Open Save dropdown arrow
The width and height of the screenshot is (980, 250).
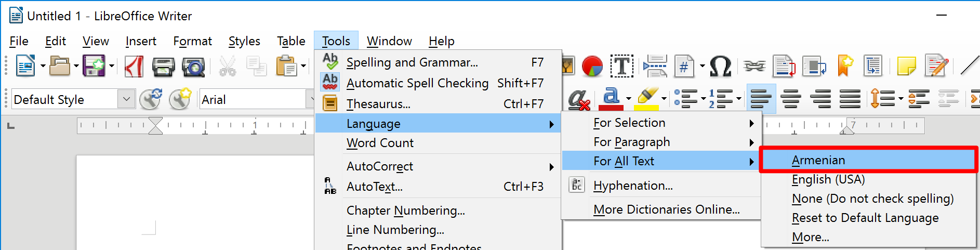(x=111, y=66)
